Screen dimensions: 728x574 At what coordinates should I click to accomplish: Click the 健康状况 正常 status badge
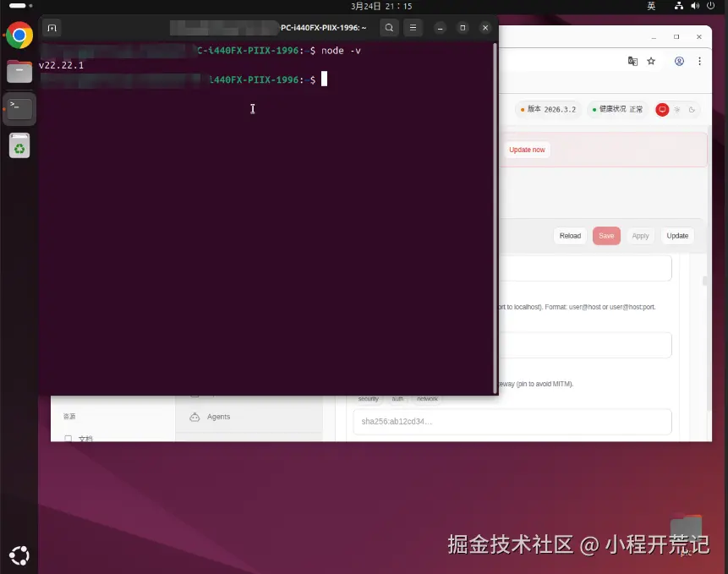coord(617,110)
